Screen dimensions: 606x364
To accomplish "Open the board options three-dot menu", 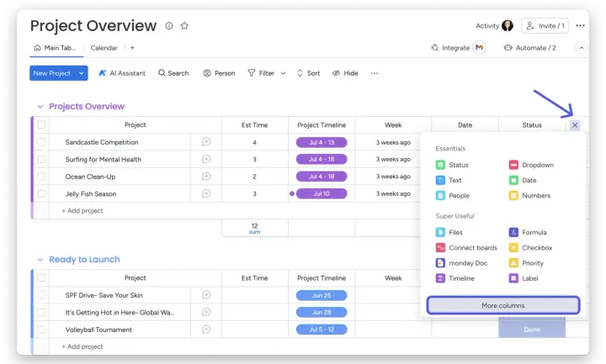I will [580, 25].
